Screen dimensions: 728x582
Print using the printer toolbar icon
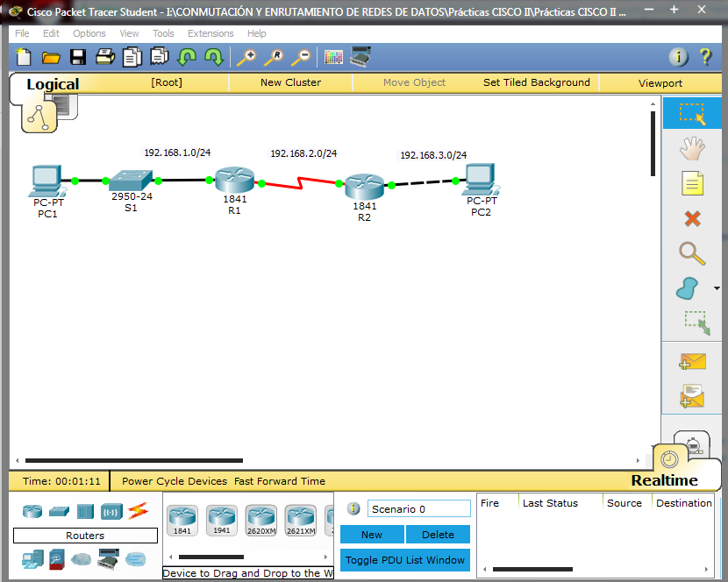(x=105, y=57)
